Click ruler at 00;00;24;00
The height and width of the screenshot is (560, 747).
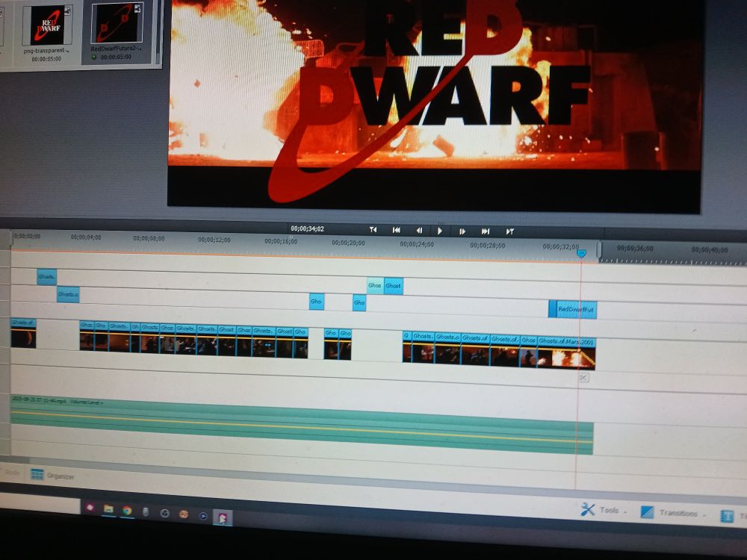(417, 244)
